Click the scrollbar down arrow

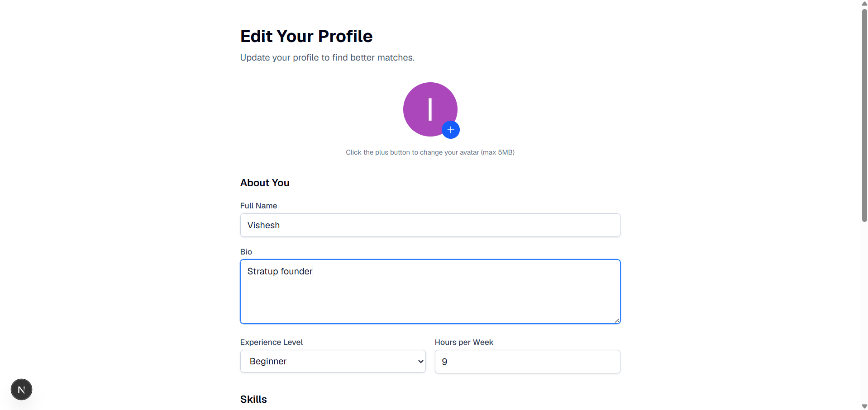click(864, 406)
